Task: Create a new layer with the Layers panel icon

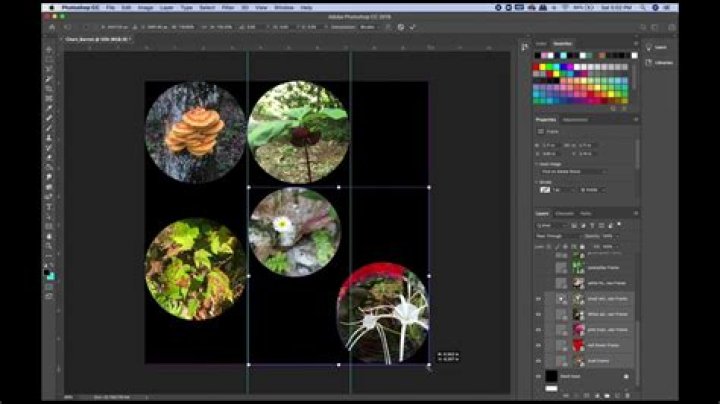Action: click(617, 395)
